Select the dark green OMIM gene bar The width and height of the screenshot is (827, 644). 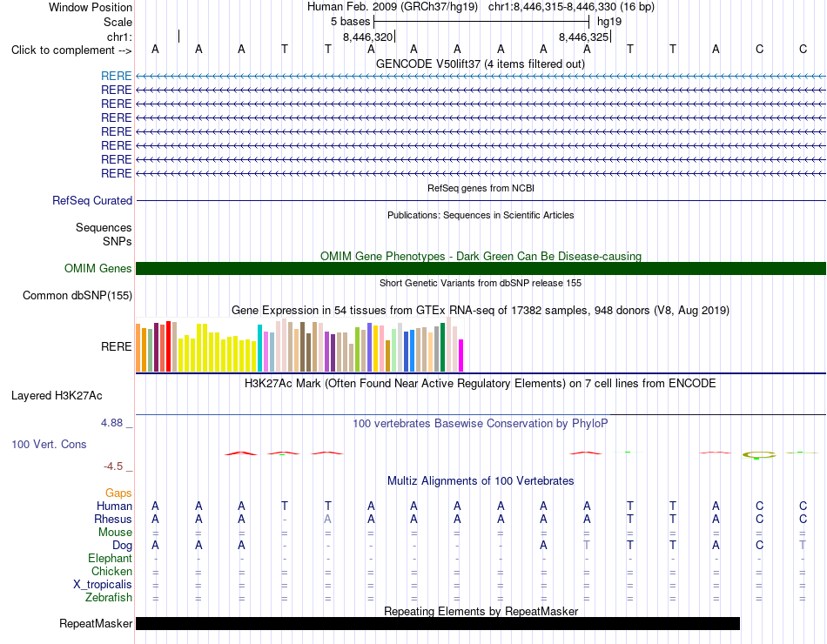[481, 268]
